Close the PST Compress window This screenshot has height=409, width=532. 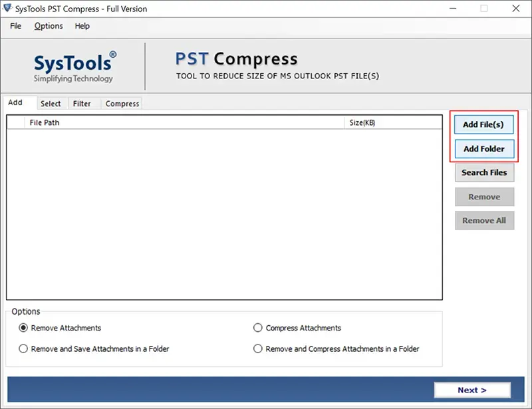tap(516, 9)
